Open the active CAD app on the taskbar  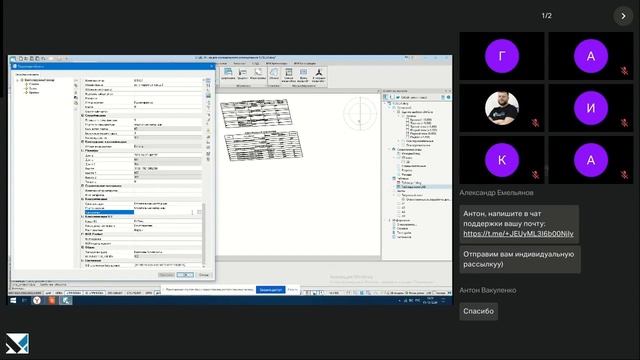[66, 300]
